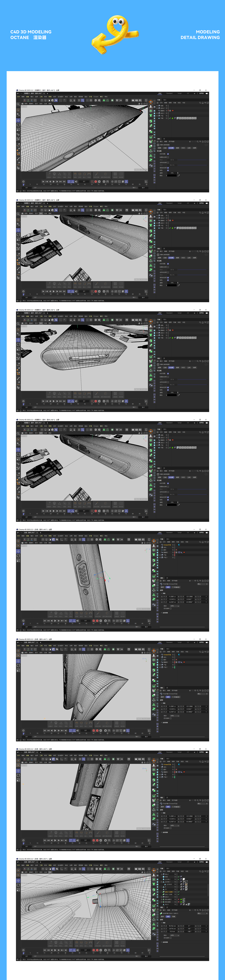This screenshot has height=980, width=225.
Task: Select the 圆环 object in fifth window's object list
Action: (165, 550)
